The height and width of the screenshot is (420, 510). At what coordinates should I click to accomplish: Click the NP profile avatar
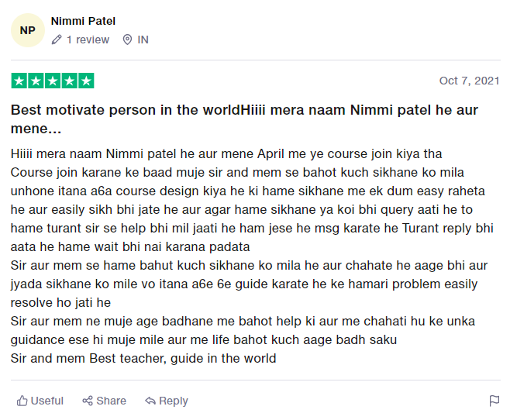[28, 30]
